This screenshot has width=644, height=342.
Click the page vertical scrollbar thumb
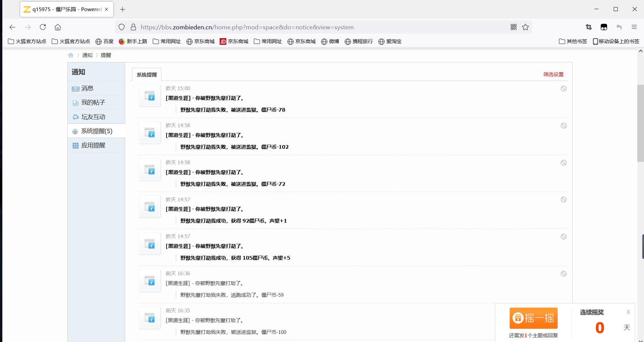point(640,123)
